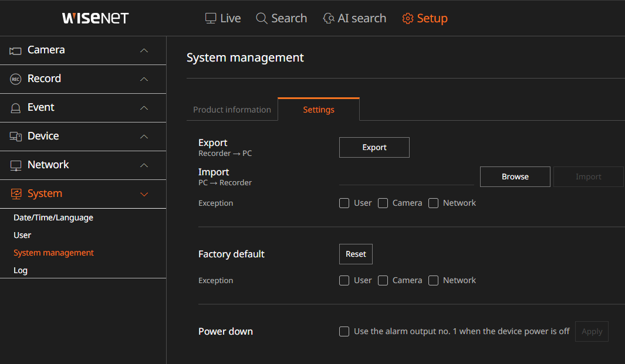This screenshot has width=625, height=364.
Task: Select the Event bell icon
Action: click(x=15, y=107)
